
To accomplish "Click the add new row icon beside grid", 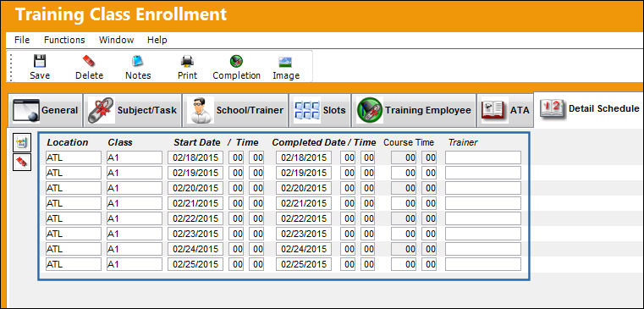I will 22,142.
